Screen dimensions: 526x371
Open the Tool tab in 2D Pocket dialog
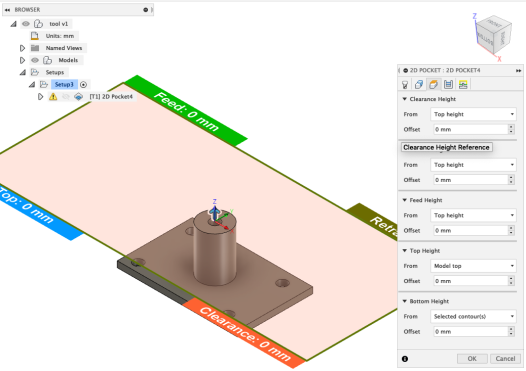tap(405, 85)
